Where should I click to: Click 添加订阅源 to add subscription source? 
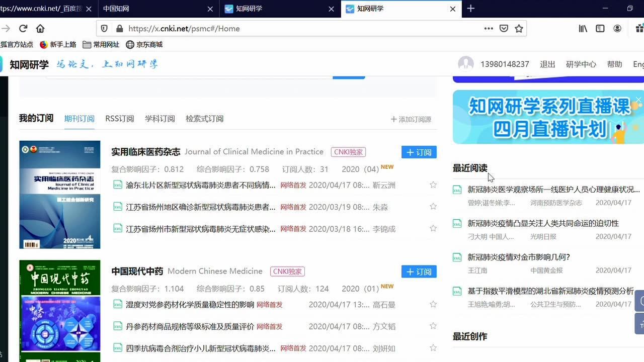click(411, 119)
